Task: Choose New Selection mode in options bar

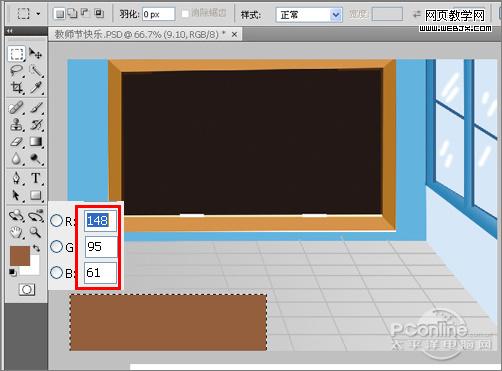Action: [x=60, y=14]
